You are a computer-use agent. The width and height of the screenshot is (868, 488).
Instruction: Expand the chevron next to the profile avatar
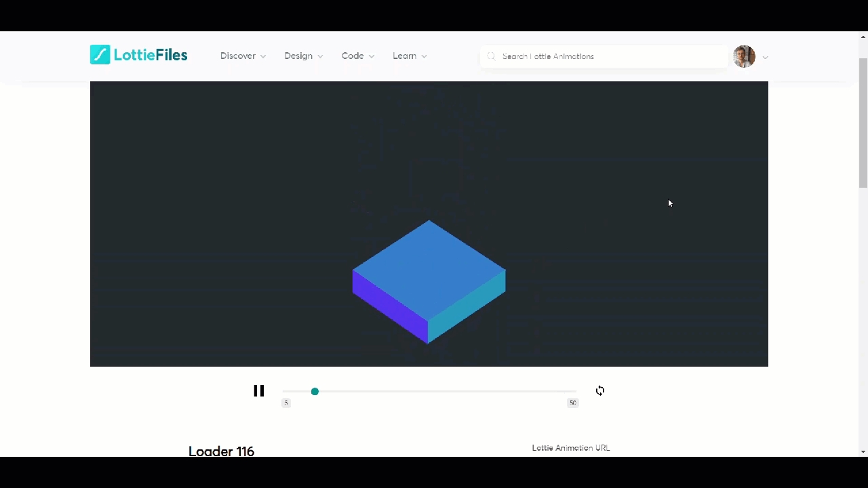point(766,58)
